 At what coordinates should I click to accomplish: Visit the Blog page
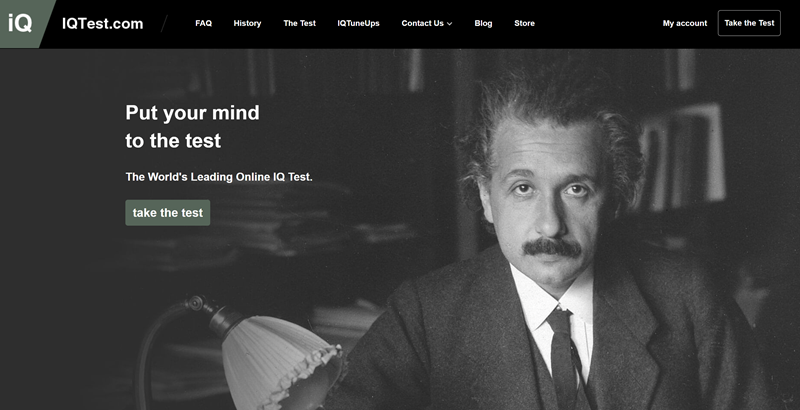[x=483, y=23]
